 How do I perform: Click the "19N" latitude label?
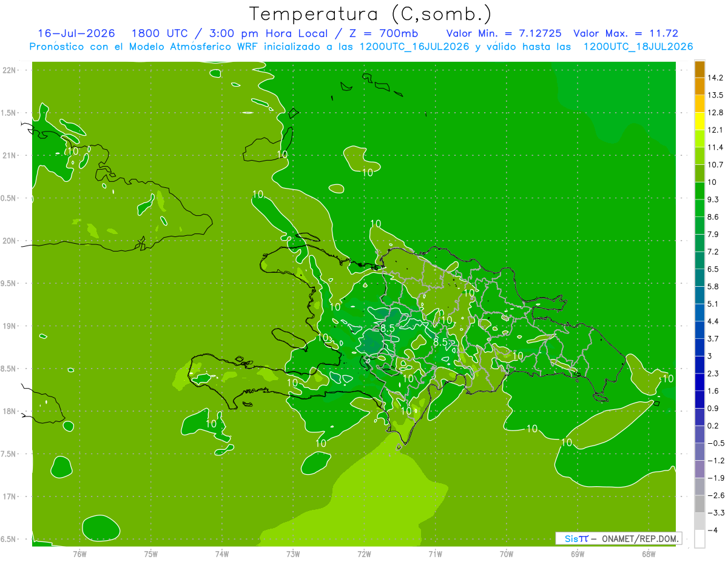(10, 326)
